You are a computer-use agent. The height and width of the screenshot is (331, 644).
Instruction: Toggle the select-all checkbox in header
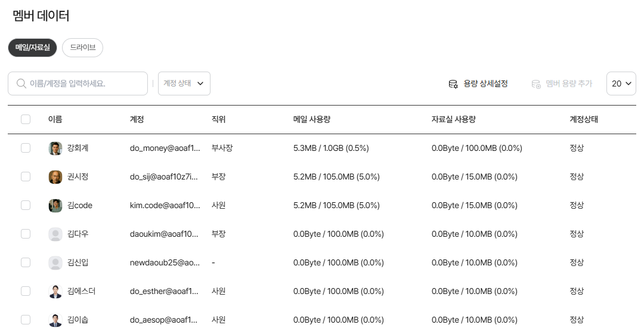26,119
